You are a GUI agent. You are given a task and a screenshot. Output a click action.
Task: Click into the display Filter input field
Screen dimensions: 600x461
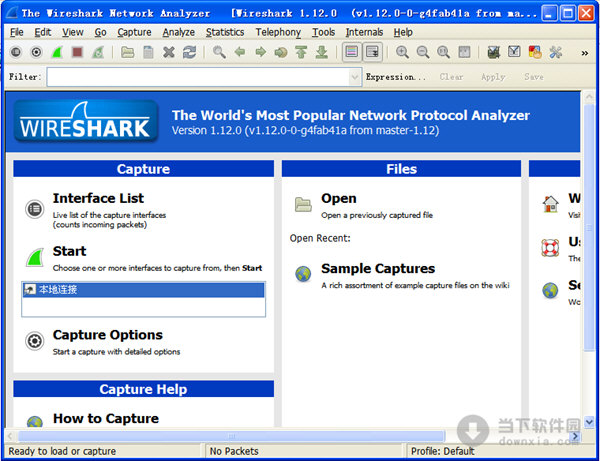[x=198, y=77]
